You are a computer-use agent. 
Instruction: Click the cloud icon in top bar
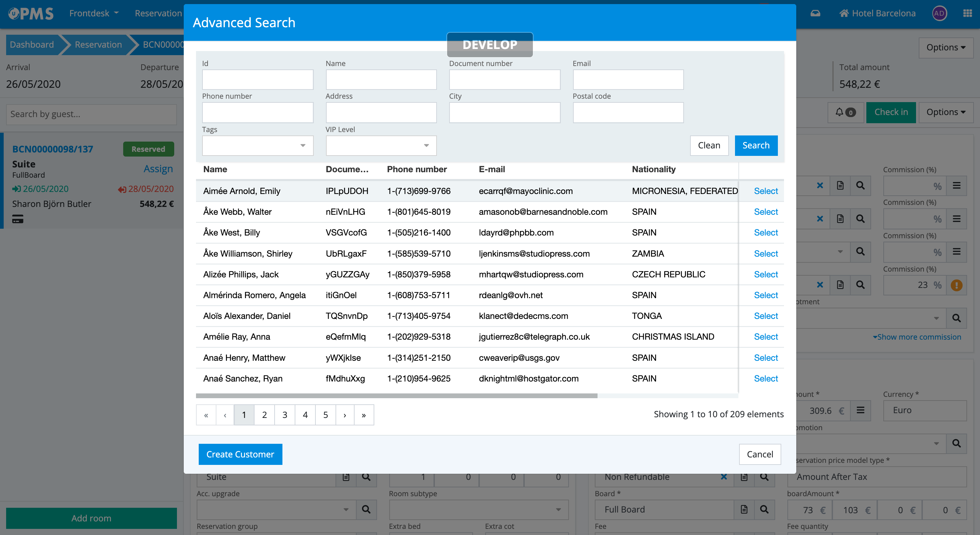(815, 13)
